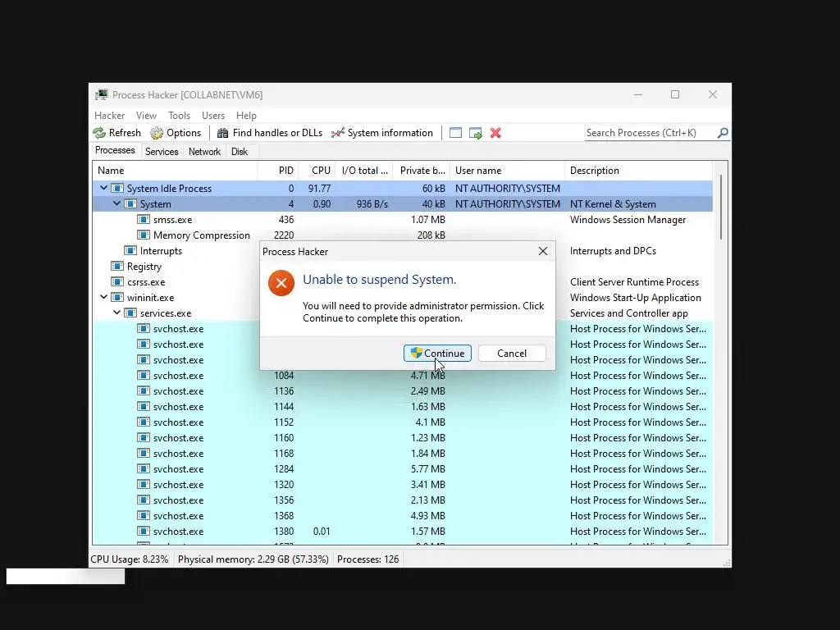Open Options via gear icon
840x630 pixels.
(x=157, y=133)
